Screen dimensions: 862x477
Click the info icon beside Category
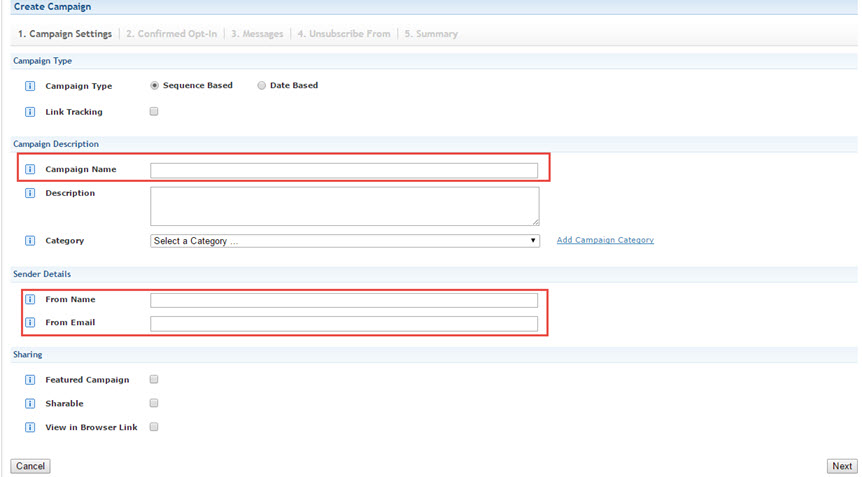30,241
